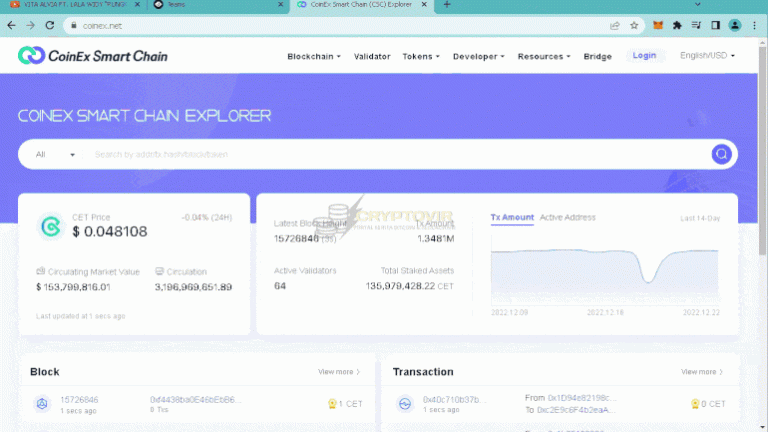Select the Tx Amount chart tab
Viewport: 768px width, 432px height.
tap(512, 217)
